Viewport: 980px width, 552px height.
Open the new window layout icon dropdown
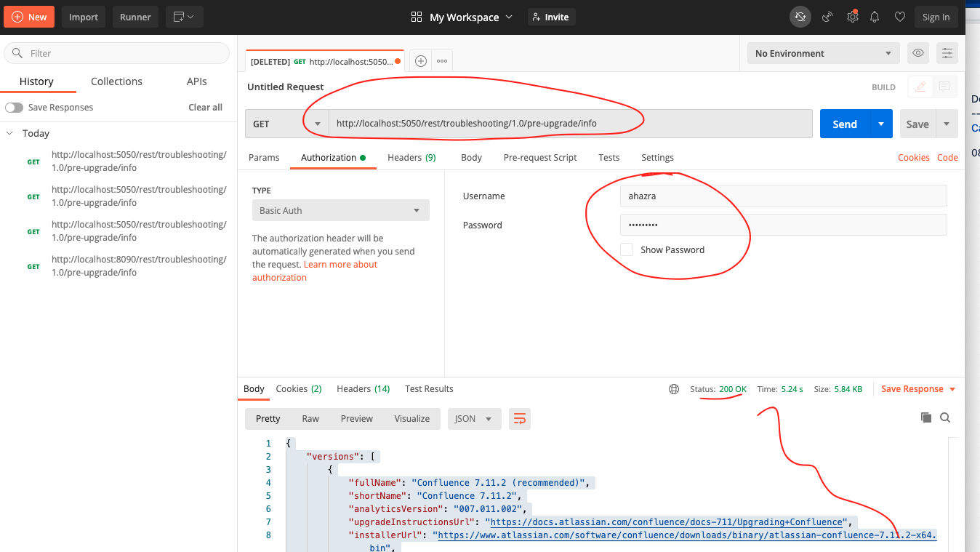click(x=184, y=17)
